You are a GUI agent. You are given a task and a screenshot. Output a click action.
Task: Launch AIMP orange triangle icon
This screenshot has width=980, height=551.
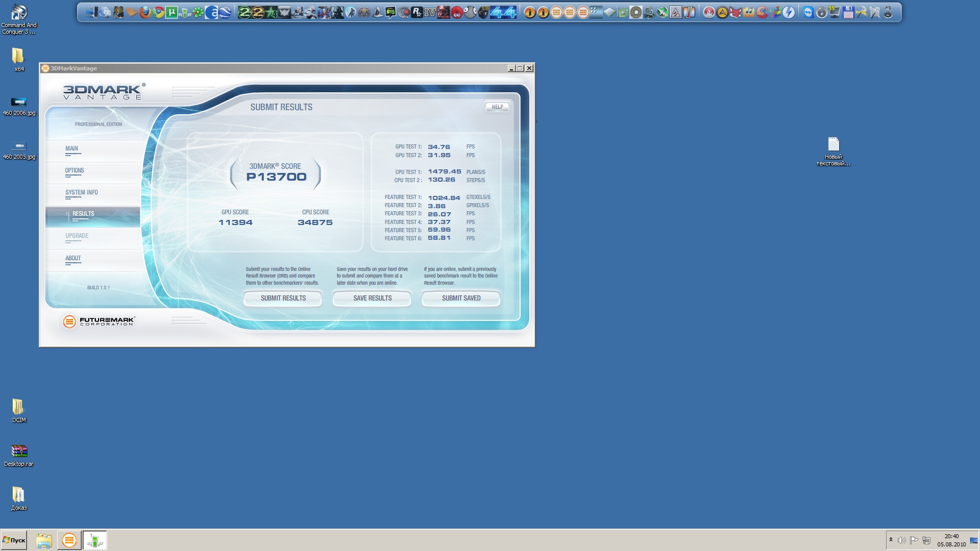point(722,12)
